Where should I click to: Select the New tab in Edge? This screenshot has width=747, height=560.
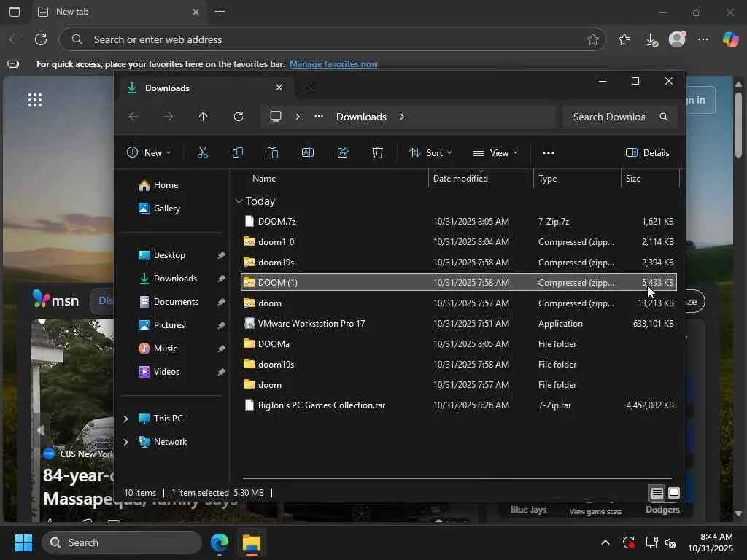tap(119, 12)
